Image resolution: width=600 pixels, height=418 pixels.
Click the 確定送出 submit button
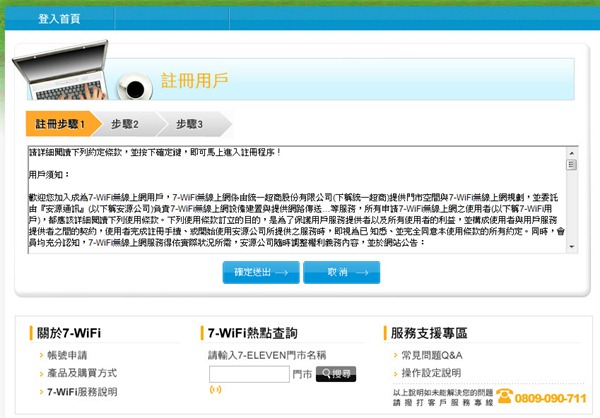(x=261, y=272)
